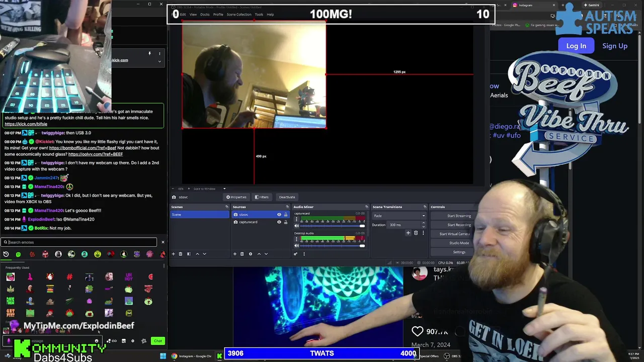Open the Tools menu in OBS
Viewport: 644px width, 362px height.
click(x=259, y=14)
